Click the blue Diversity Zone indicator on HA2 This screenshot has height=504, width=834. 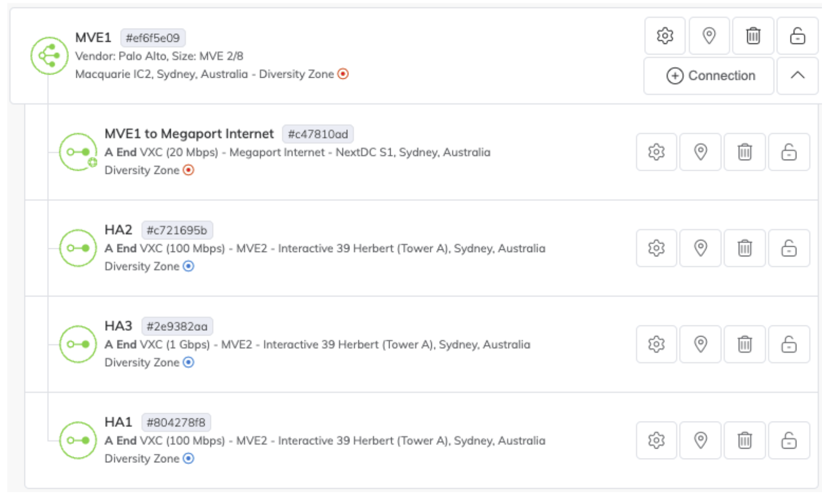(189, 266)
